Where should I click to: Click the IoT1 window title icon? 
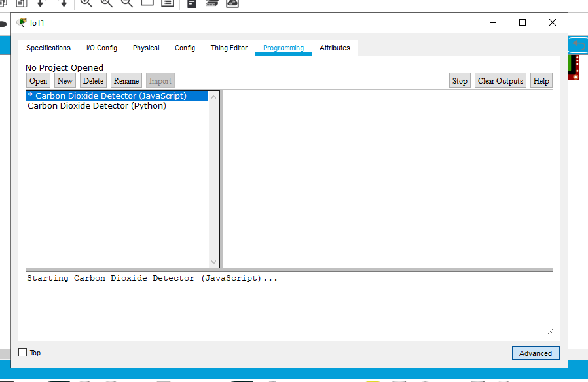(x=22, y=22)
